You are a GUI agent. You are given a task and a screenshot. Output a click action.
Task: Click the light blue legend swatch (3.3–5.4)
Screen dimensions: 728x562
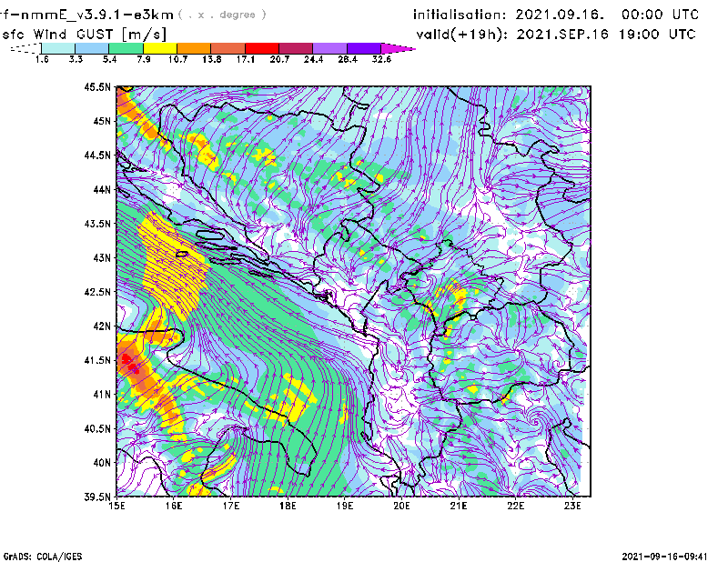pos(92,48)
